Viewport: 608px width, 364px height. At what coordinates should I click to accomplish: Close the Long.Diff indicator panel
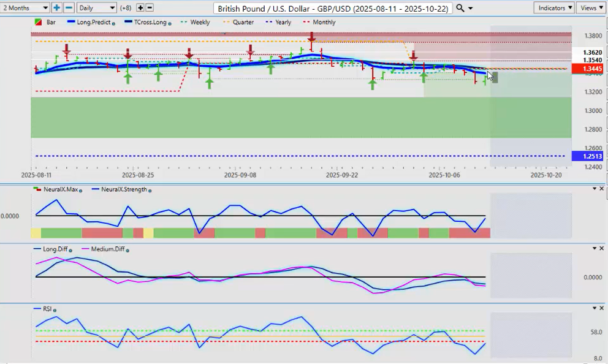[602, 249]
